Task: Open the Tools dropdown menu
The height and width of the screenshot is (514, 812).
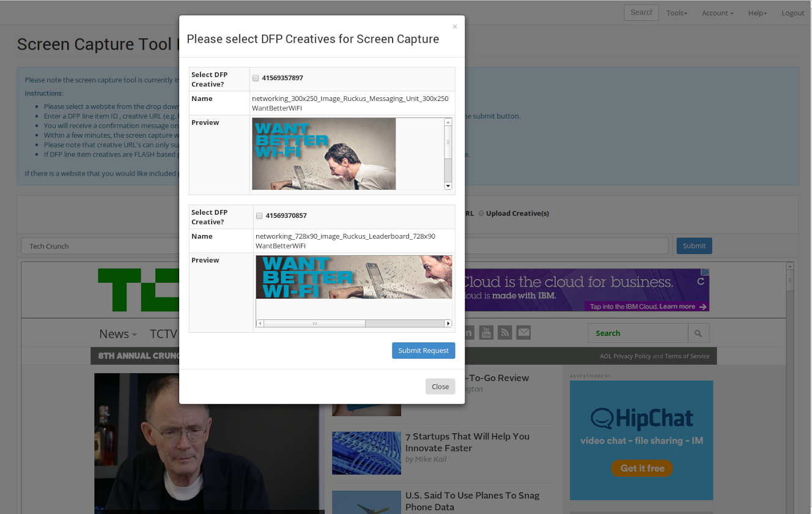Action: click(676, 13)
